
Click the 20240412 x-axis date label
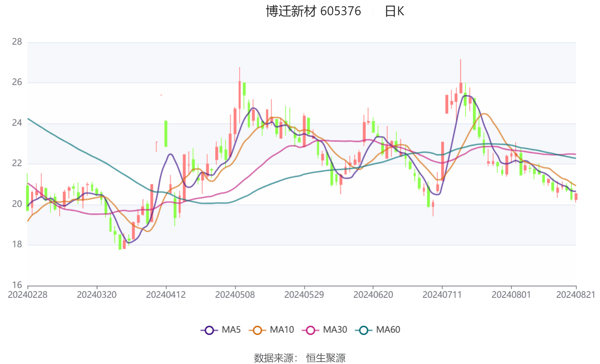pos(166,295)
